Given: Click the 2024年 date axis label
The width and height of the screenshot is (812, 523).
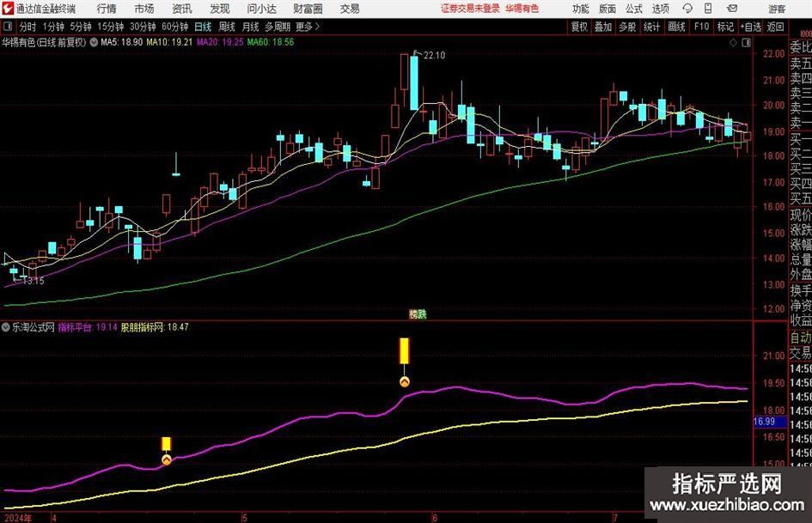Looking at the screenshot, I should [x=18, y=518].
